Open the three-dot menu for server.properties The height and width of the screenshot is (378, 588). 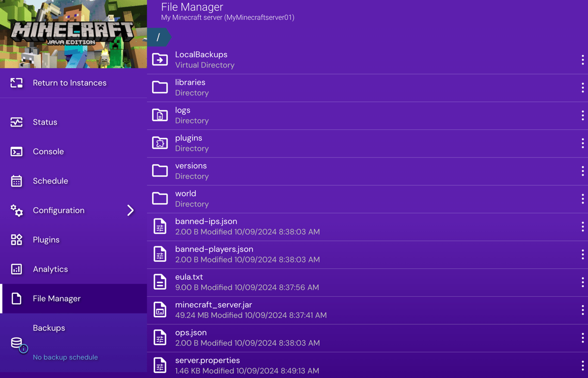[x=582, y=365]
